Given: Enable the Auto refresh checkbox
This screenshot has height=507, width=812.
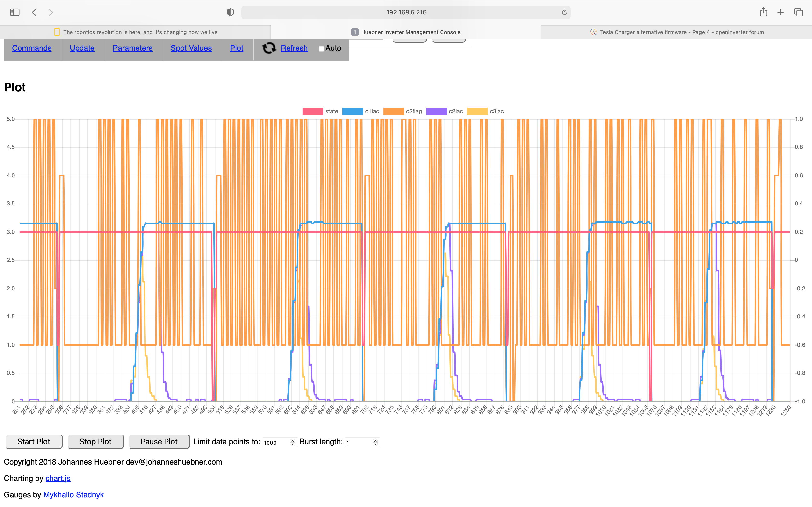Looking at the screenshot, I should (x=321, y=49).
